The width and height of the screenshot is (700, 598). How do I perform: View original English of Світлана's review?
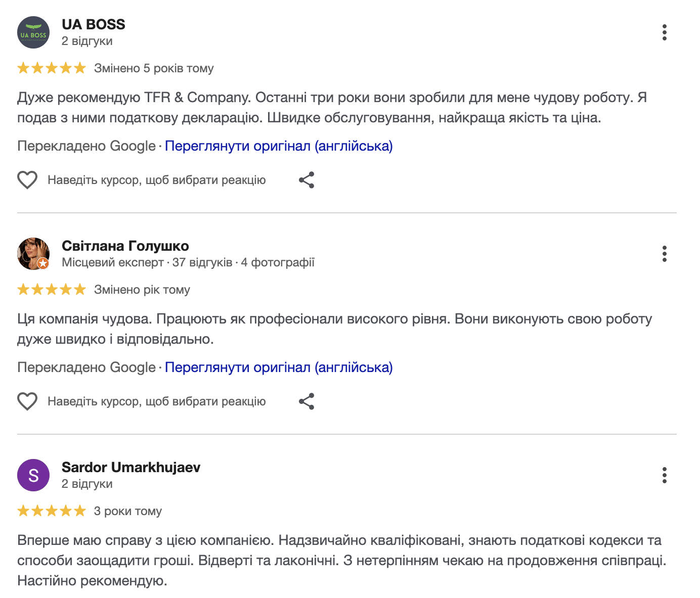point(279,367)
